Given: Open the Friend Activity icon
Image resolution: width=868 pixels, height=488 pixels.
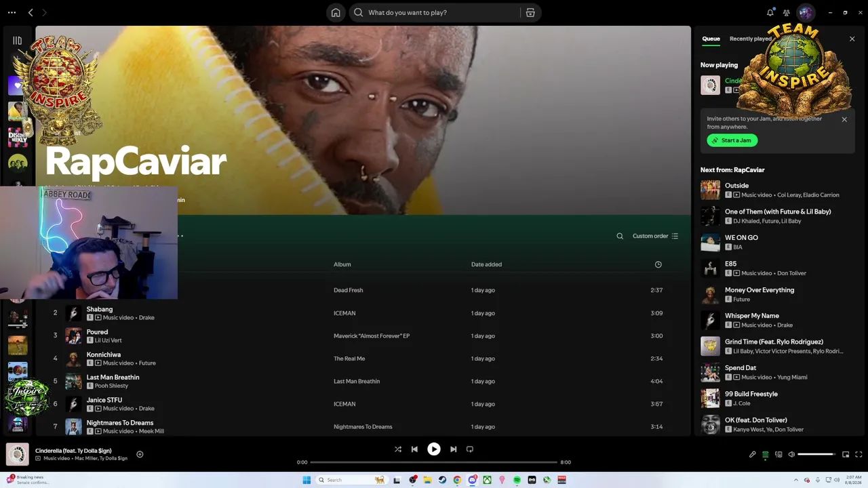Looking at the screenshot, I should (787, 12).
